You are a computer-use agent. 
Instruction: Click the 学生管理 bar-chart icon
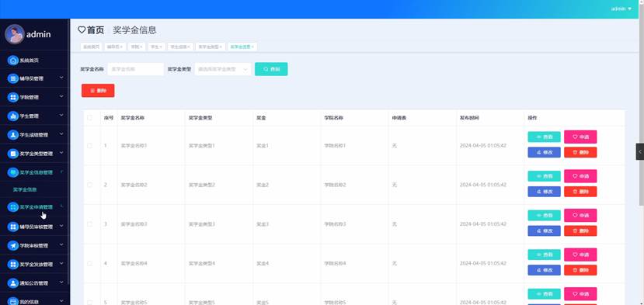tap(13, 116)
